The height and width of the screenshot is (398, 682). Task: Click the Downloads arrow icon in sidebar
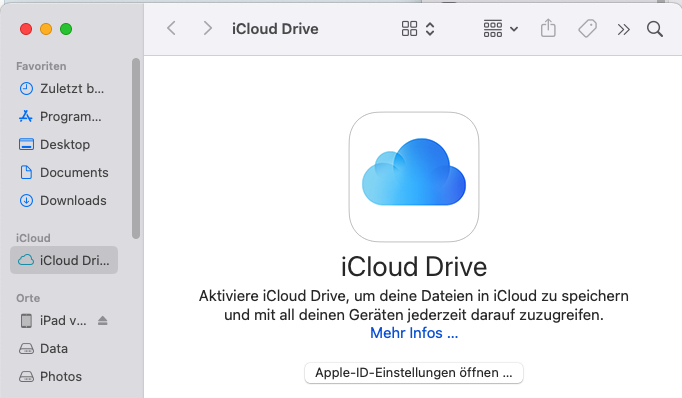26,201
